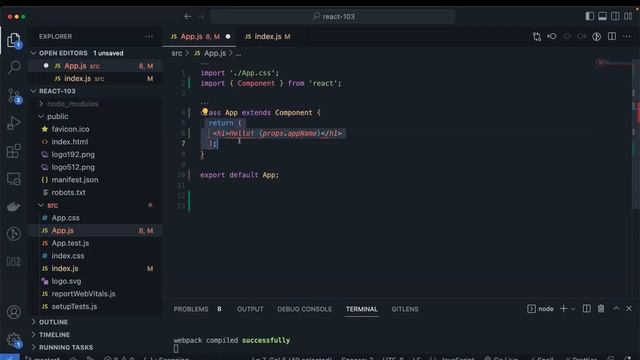Select the TERMINAL panel tab
Viewport: 640px width, 360px height.
point(362,309)
